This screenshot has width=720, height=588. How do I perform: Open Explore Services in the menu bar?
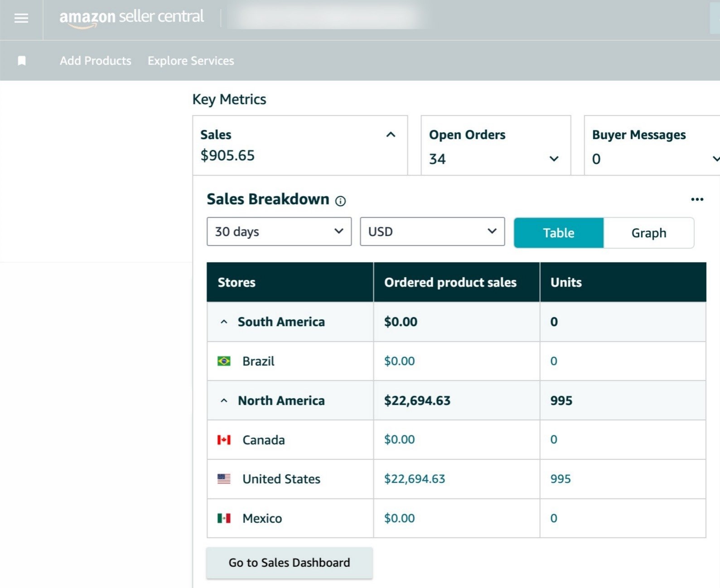pos(191,61)
